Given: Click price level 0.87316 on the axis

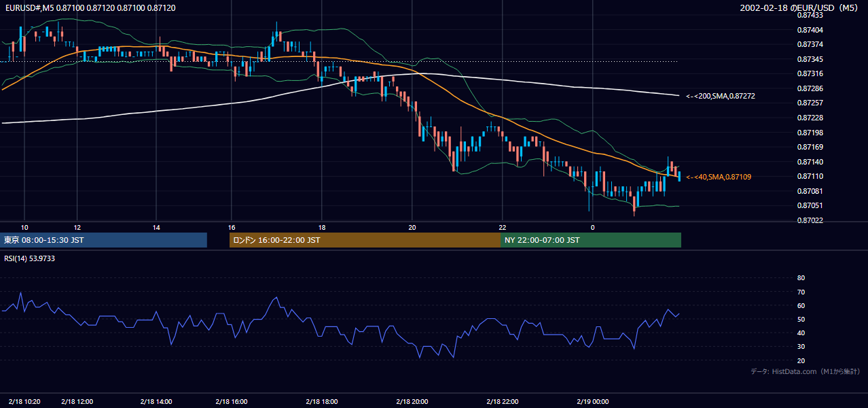Looking at the screenshot, I should coord(810,73).
